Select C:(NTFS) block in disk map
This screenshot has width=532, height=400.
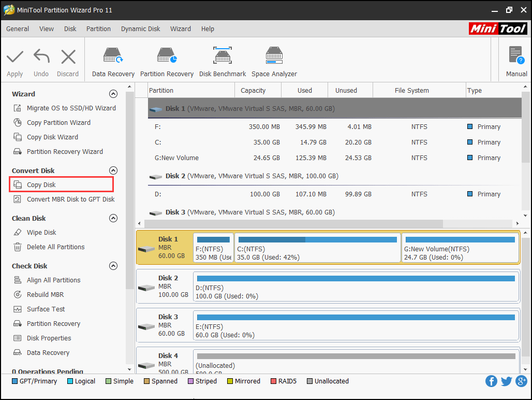[x=318, y=248]
